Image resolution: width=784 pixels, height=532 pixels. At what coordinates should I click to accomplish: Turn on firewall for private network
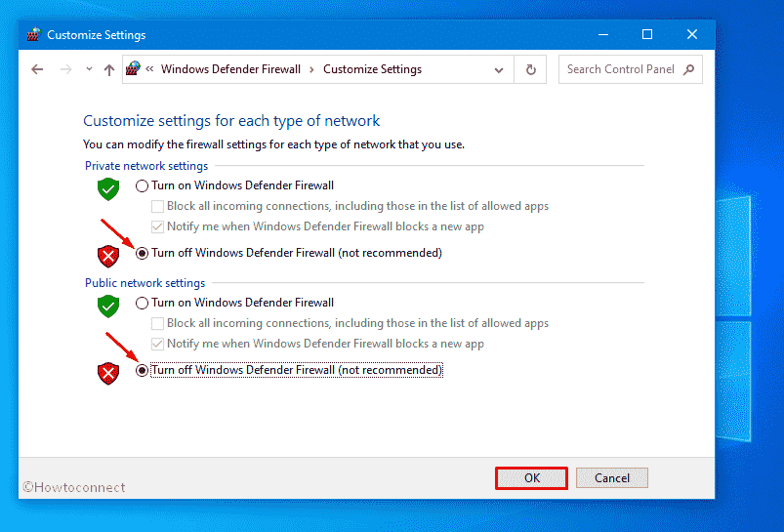[142, 186]
